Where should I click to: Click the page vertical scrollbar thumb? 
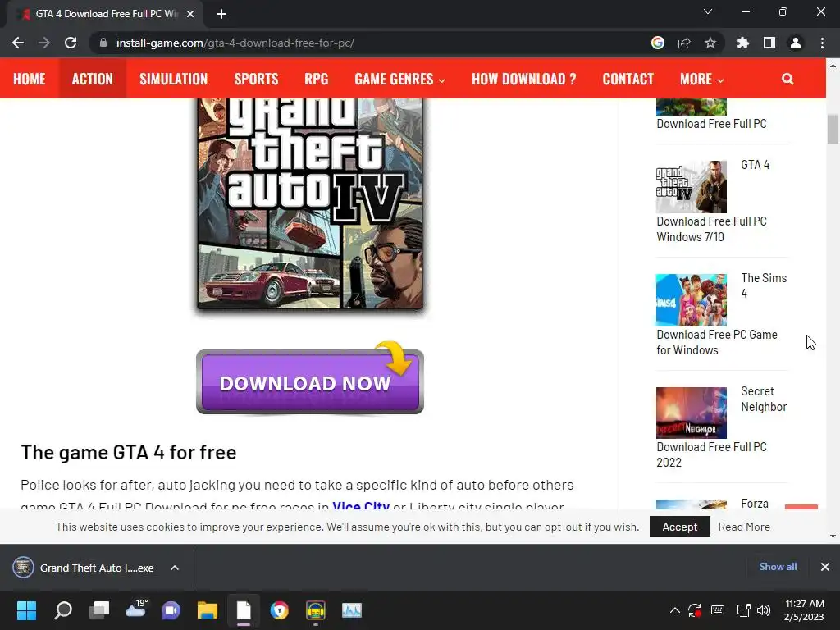click(833, 129)
